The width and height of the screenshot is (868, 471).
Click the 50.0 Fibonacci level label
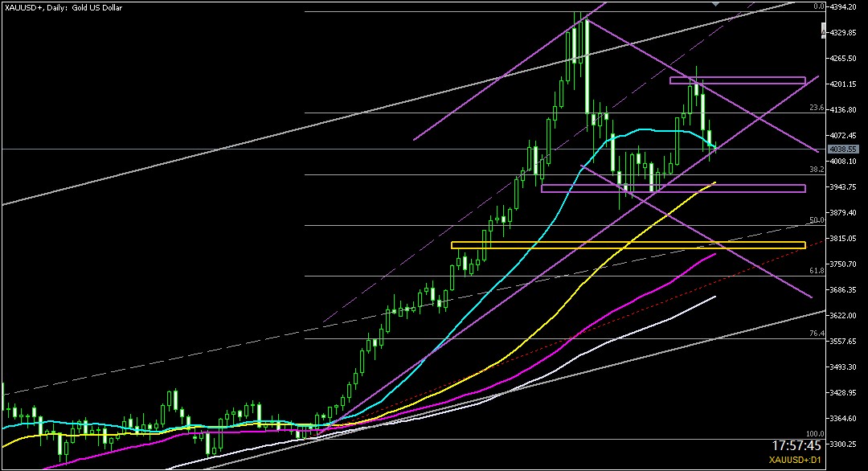(x=816, y=220)
